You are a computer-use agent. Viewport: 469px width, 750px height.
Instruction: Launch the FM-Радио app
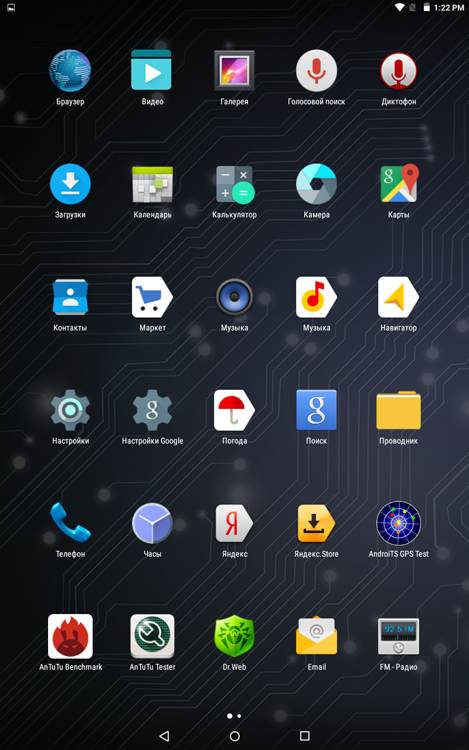click(398, 636)
